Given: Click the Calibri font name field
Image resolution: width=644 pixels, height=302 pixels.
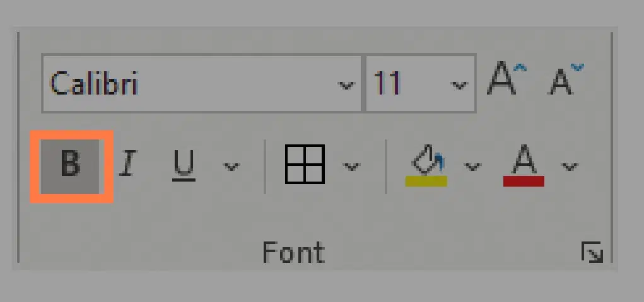Looking at the screenshot, I should (201, 83).
